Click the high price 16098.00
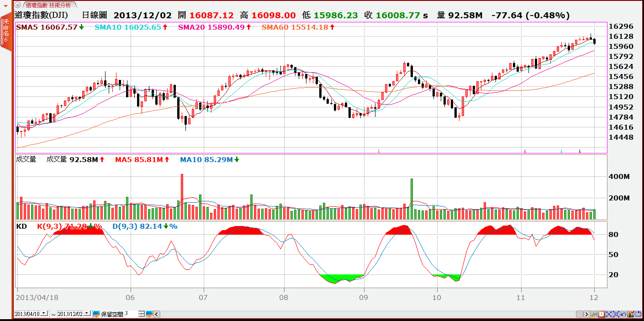The width and height of the screenshot is (644, 321). (273, 15)
